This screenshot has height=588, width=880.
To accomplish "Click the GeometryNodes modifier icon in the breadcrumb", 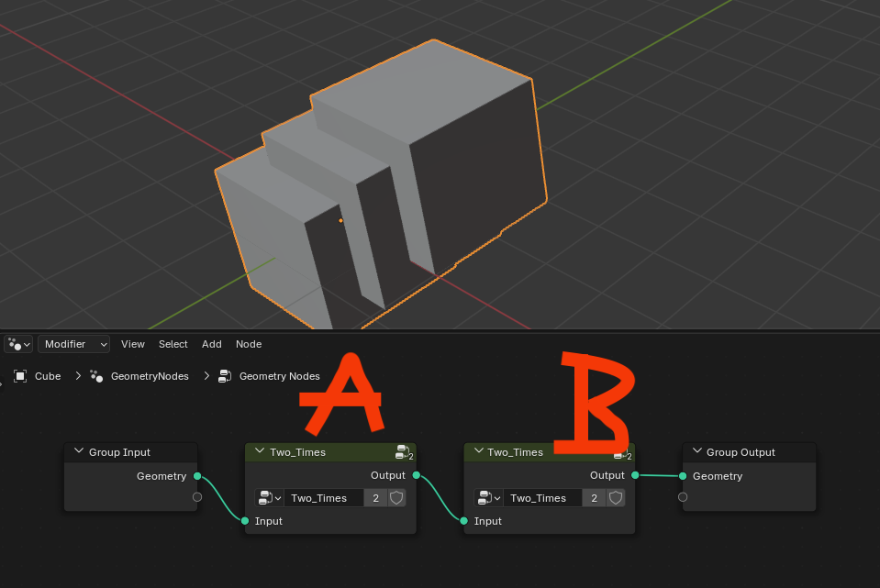I will click(96, 376).
